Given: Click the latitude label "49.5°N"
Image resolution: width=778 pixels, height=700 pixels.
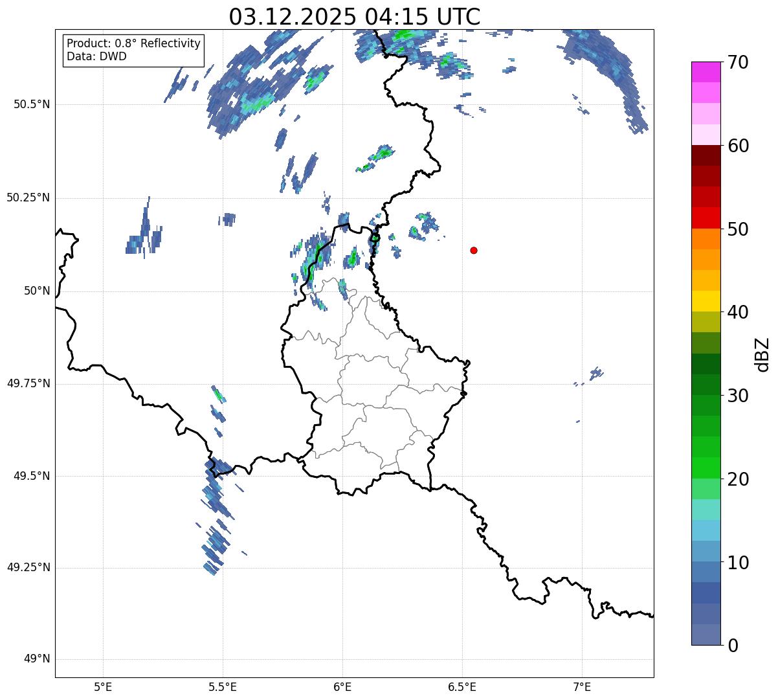Looking at the screenshot, I should tap(31, 476).
